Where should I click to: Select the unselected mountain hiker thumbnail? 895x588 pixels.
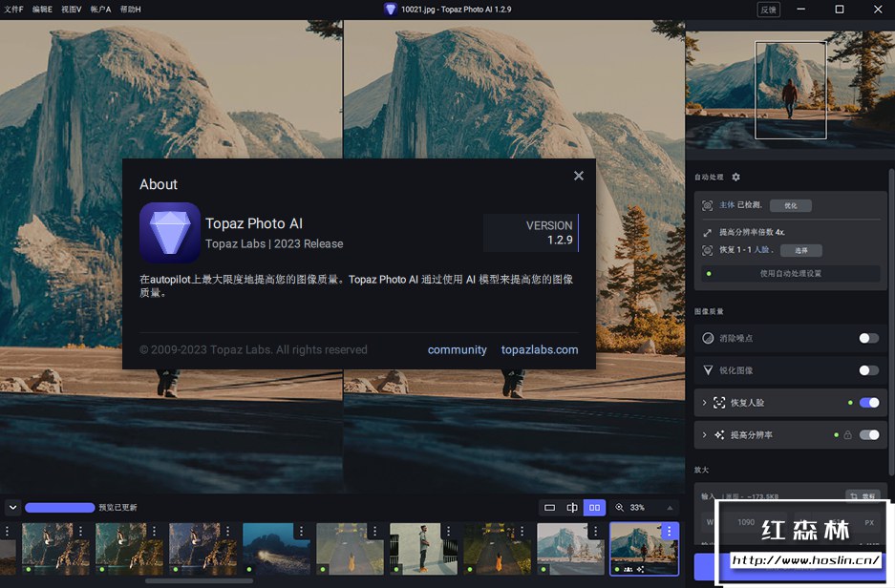(571, 549)
